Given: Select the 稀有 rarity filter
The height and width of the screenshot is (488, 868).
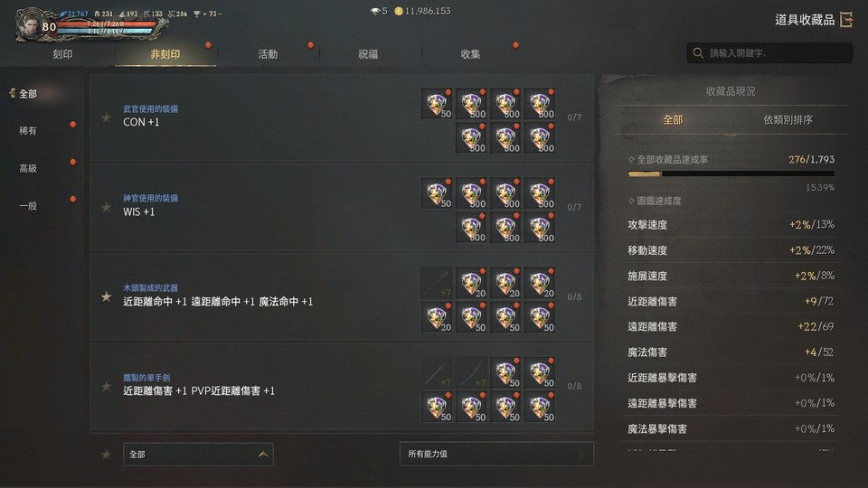Looking at the screenshot, I should (x=28, y=131).
